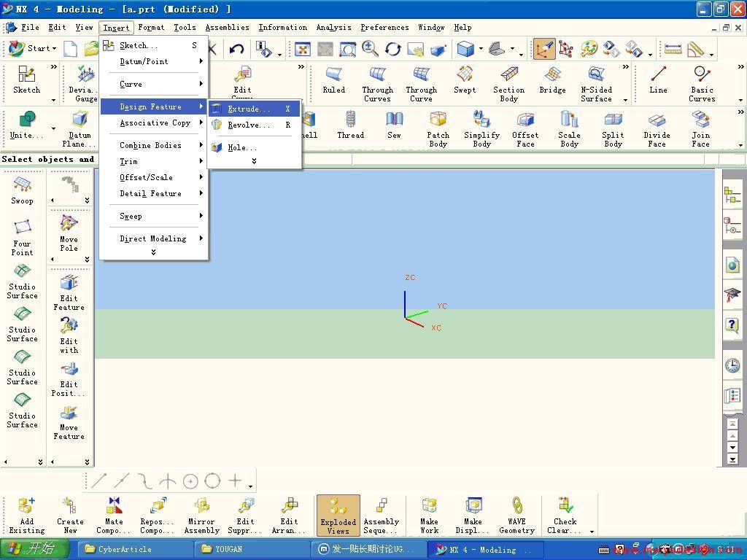Open the N-Sided Surface tool
This screenshot has height=560, width=747.
(x=596, y=85)
